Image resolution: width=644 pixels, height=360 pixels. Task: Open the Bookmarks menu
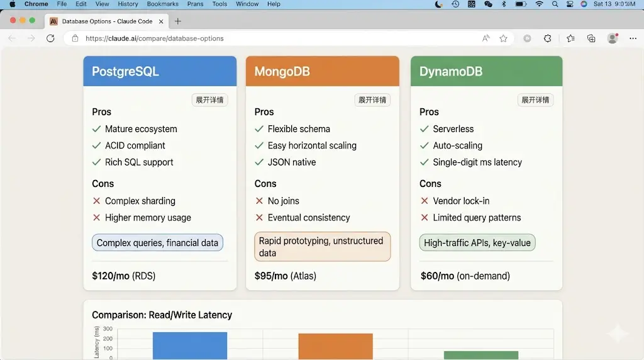coord(163,4)
